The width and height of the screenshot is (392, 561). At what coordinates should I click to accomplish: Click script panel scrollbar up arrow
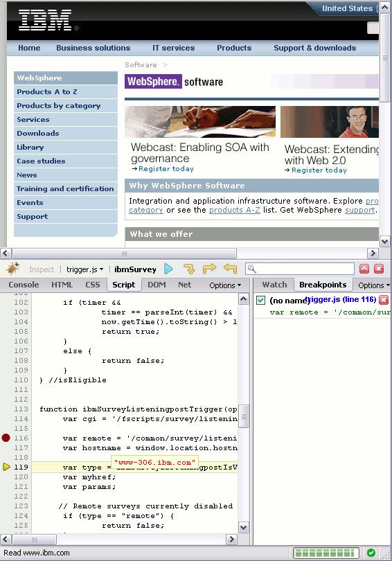[244, 299]
